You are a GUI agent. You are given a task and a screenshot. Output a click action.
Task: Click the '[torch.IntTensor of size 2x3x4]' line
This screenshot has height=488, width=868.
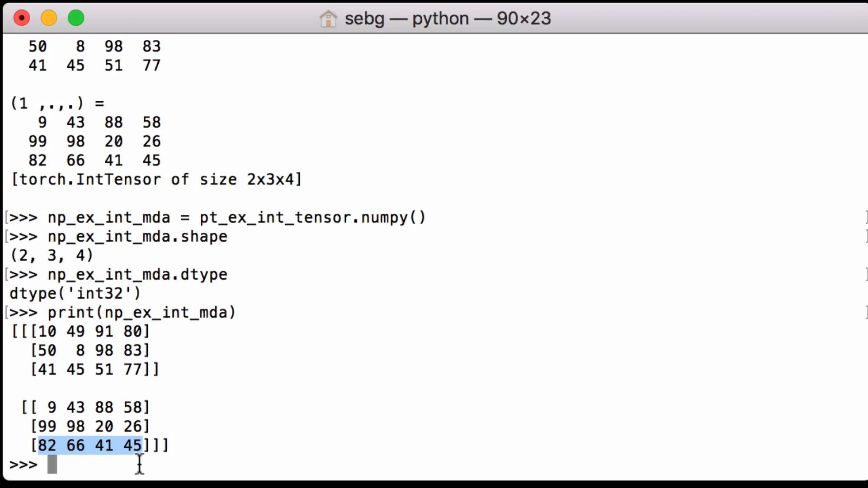(156, 180)
